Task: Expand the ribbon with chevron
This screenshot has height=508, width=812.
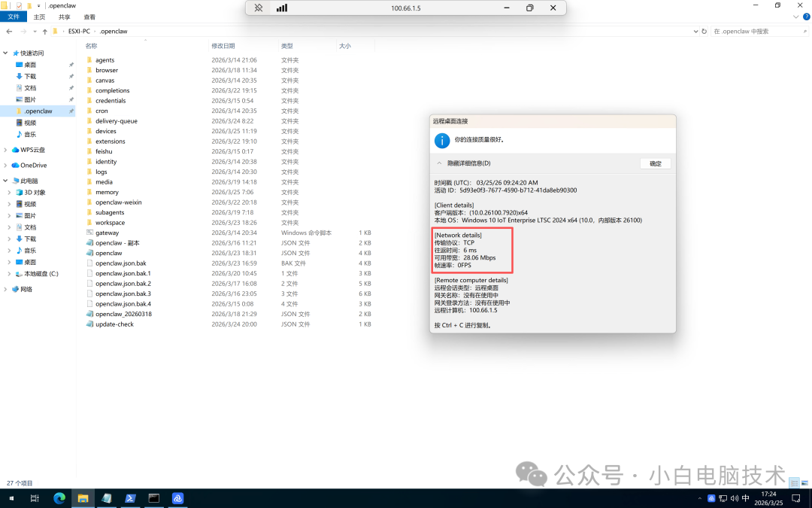Action: tap(796, 17)
